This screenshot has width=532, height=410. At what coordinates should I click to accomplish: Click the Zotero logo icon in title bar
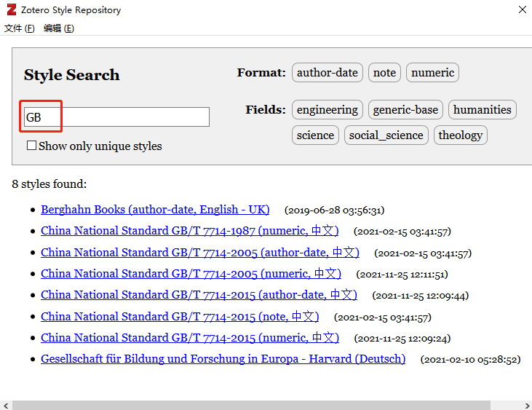(12, 9)
